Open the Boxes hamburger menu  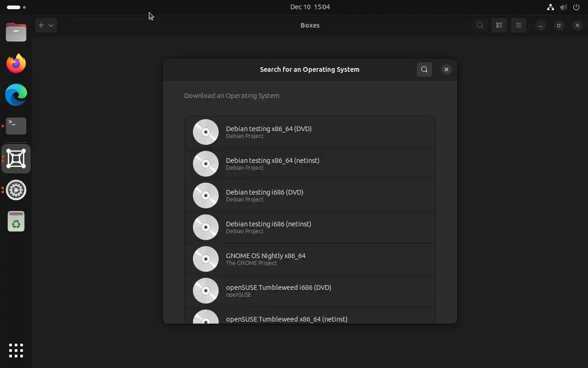point(519,25)
